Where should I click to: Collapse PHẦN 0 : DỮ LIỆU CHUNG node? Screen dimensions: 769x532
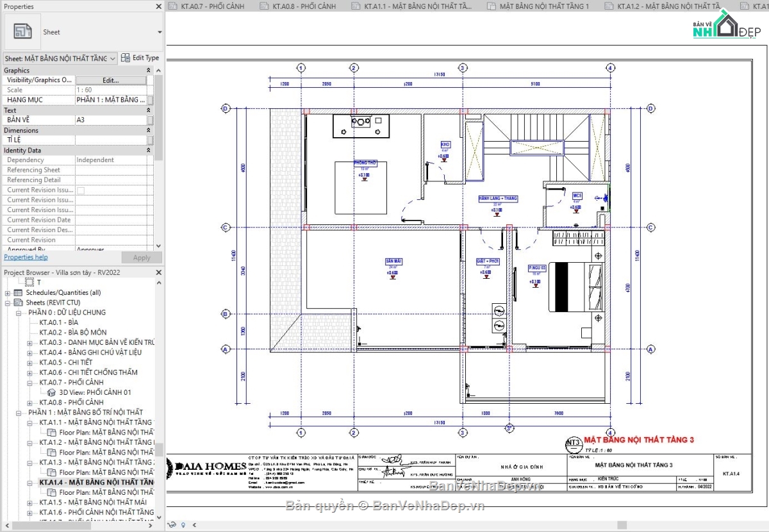pos(19,313)
